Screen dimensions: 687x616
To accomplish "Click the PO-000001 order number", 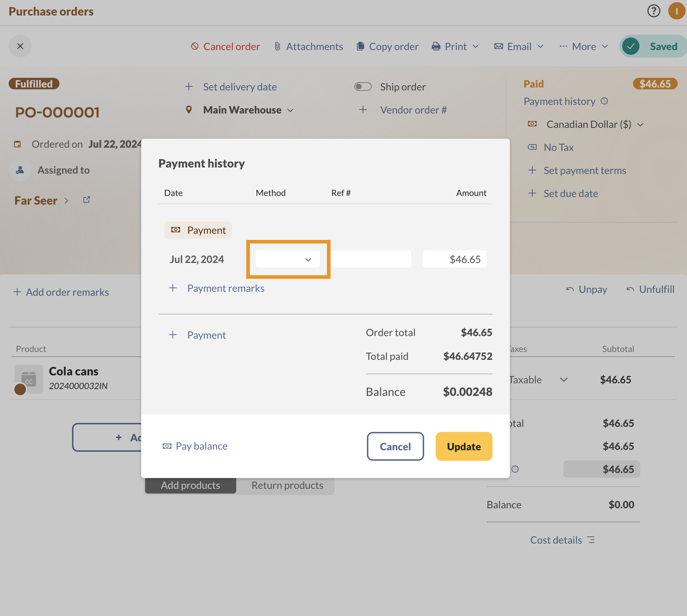I will (x=57, y=112).
